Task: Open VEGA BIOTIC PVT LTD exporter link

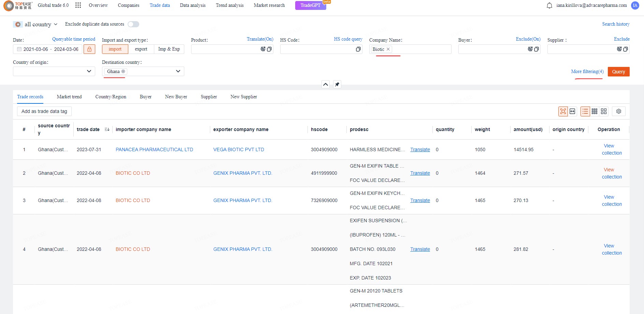Action: coord(239,149)
